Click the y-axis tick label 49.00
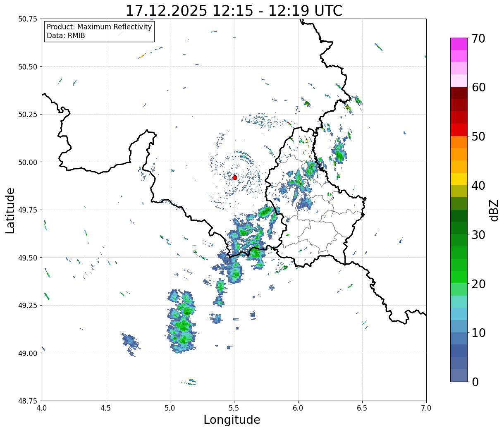Image resolution: width=504 pixels, height=430 pixels. click(28, 353)
